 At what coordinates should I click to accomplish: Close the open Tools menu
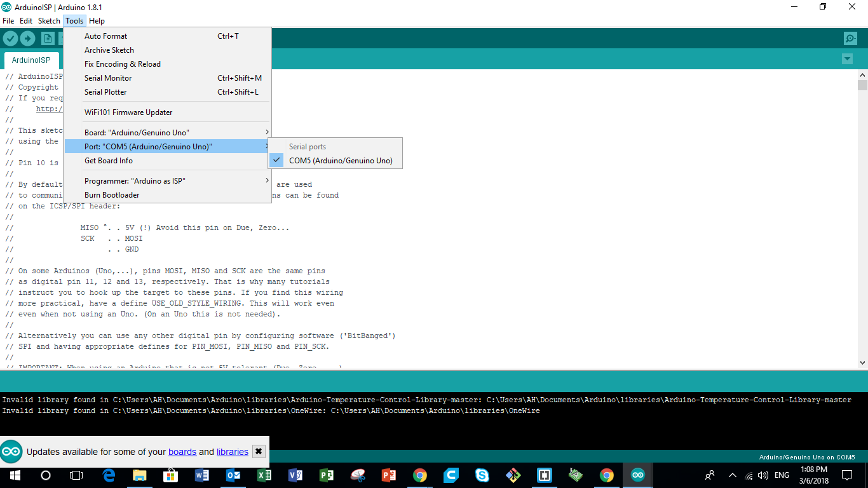74,21
